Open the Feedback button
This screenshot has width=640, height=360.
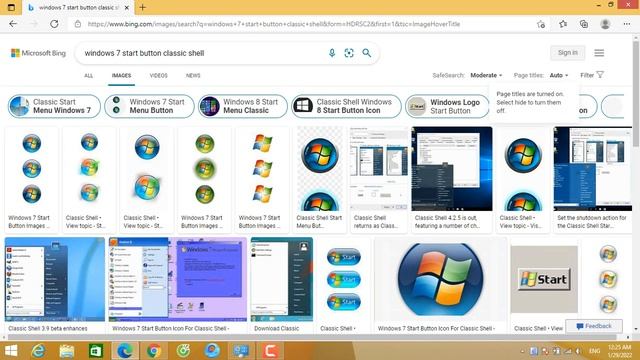click(x=594, y=326)
